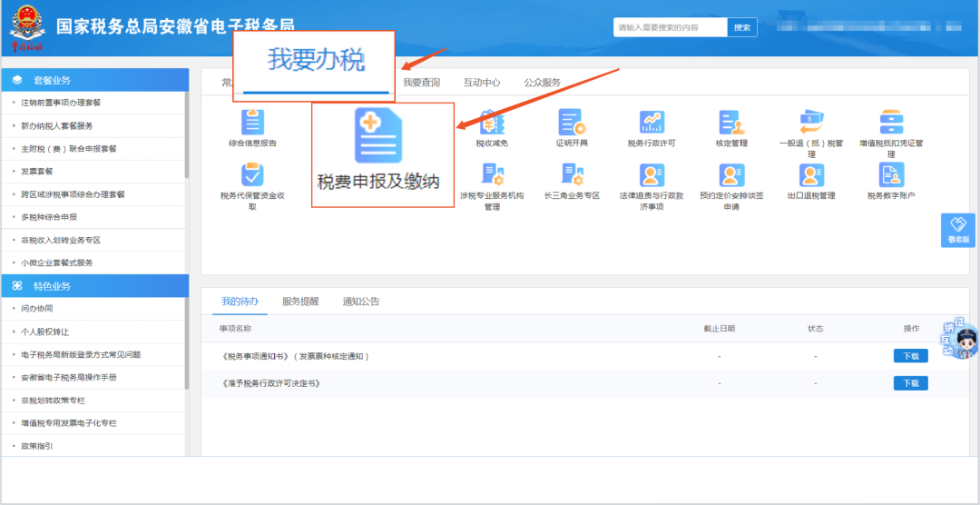The width and height of the screenshot is (980, 505).
Task: Click the 套餐业务 list scrollbar
Action: (186, 135)
